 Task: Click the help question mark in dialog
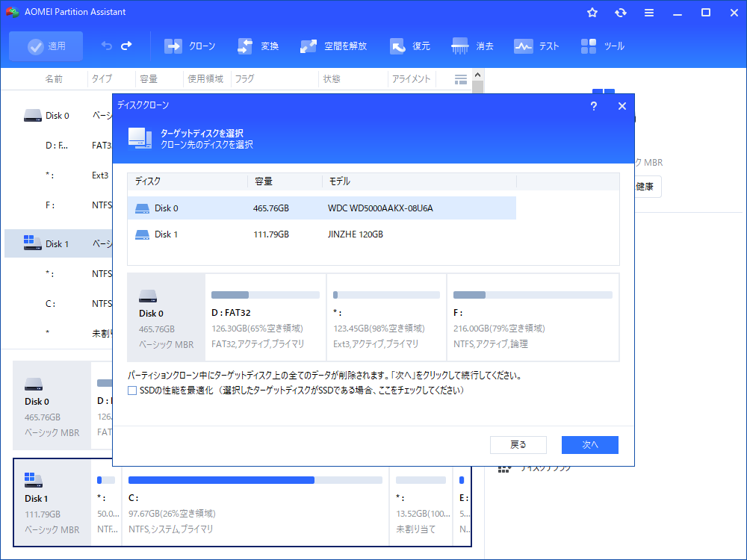pyautogui.click(x=594, y=106)
